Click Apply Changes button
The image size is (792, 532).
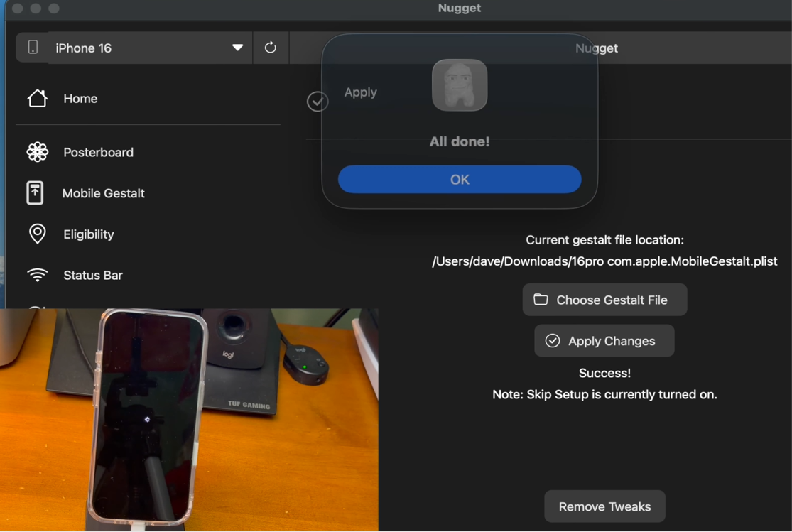click(x=604, y=340)
